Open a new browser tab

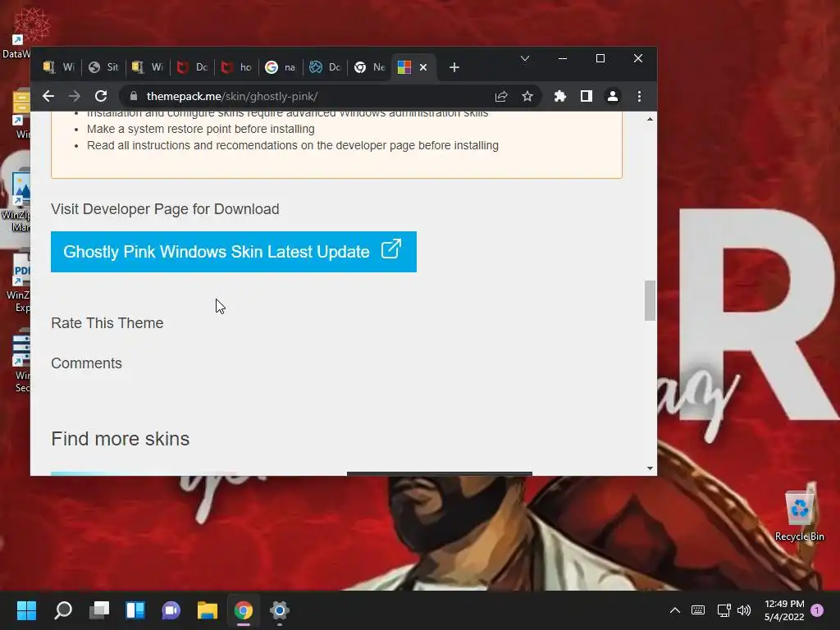(454, 67)
